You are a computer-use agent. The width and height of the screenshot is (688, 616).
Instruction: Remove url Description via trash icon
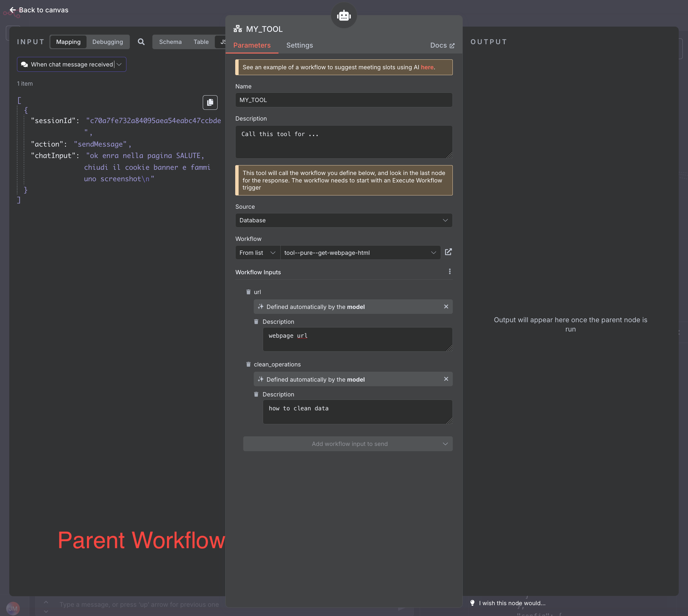tap(256, 322)
